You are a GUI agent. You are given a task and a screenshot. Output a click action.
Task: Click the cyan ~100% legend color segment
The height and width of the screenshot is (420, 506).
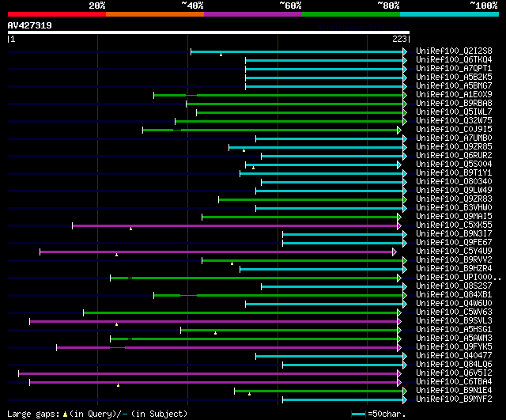tap(450, 14)
